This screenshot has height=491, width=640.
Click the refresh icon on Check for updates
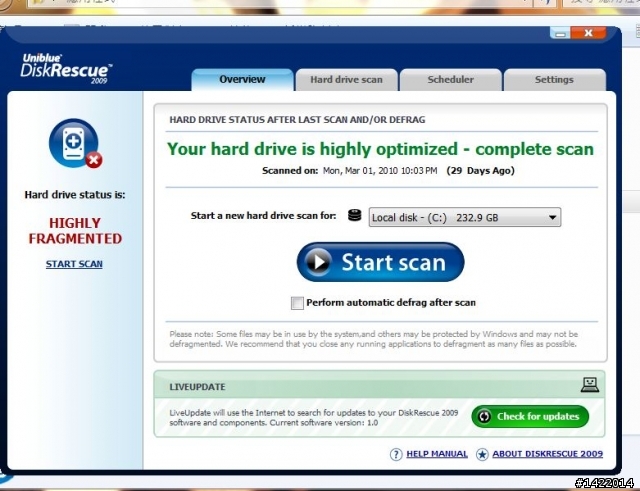point(484,416)
